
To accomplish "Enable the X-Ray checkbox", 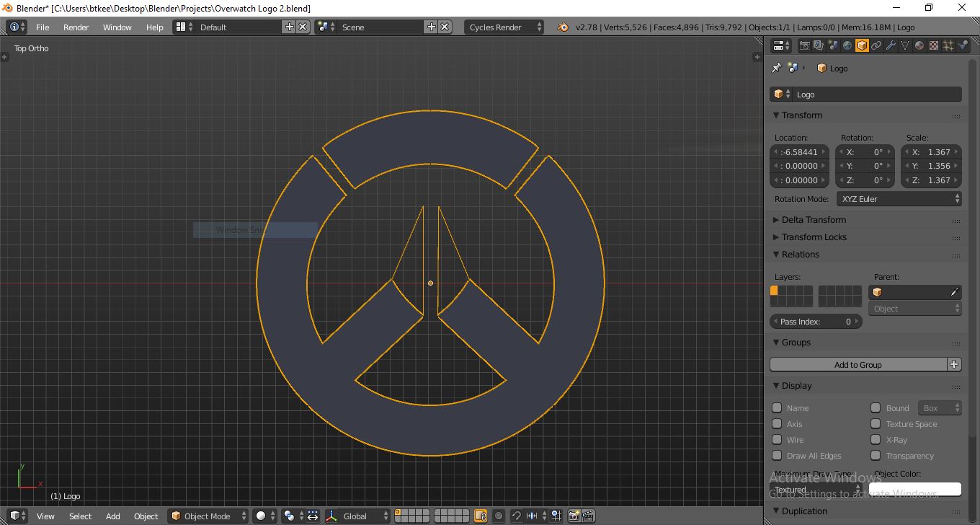I will pos(876,439).
